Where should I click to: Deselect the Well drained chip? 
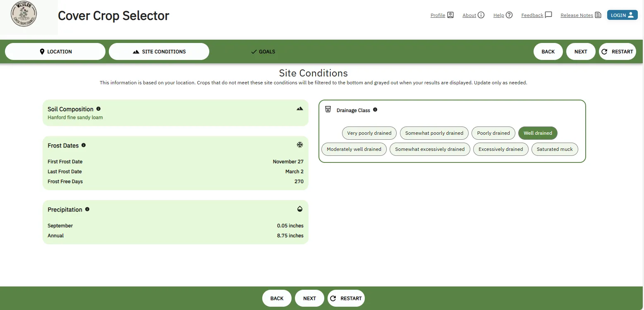coord(537,133)
